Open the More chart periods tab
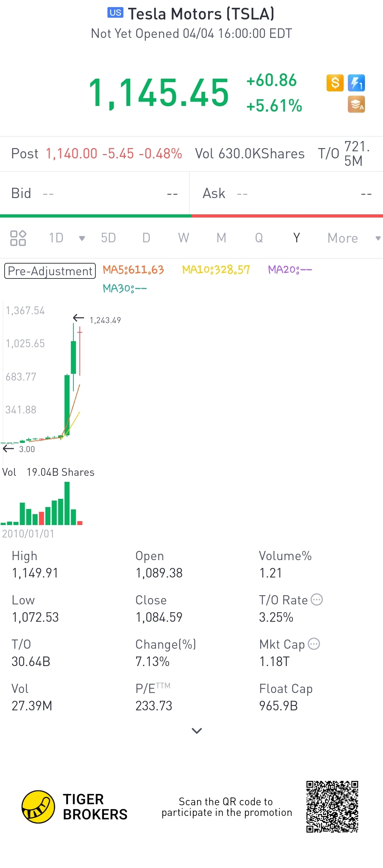383x868 pixels. pyautogui.click(x=343, y=238)
